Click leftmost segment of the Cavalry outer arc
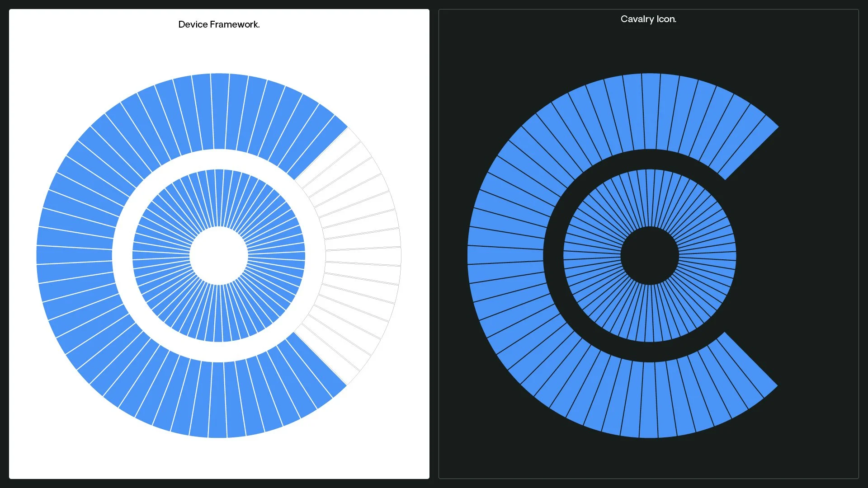This screenshot has width=868, height=488. (505, 255)
